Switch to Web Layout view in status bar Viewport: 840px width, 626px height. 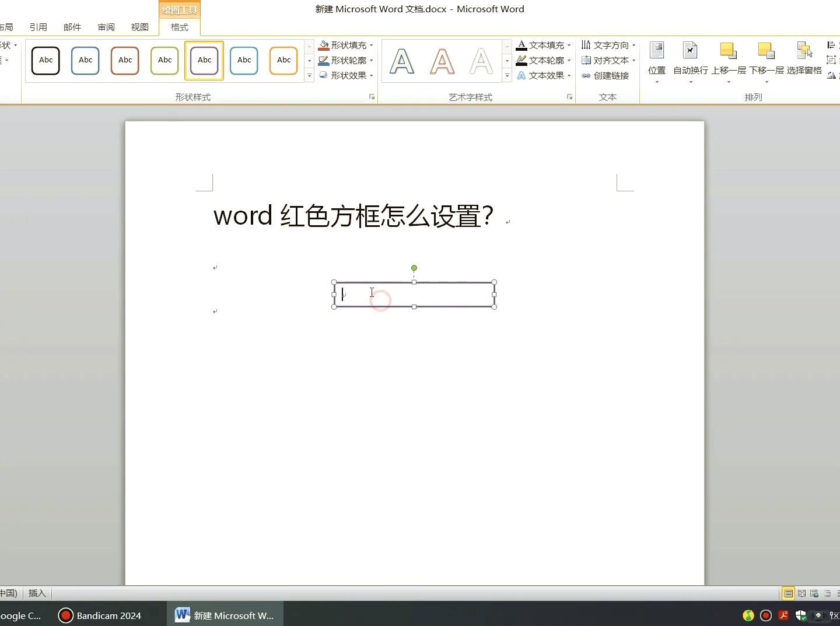[x=814, y=594]
